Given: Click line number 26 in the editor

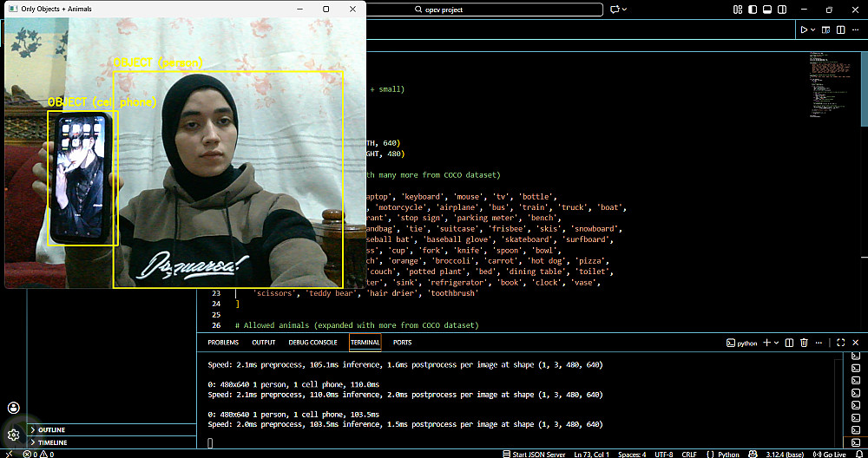Looking at the screenshot, I should click(x=216, y=325).
